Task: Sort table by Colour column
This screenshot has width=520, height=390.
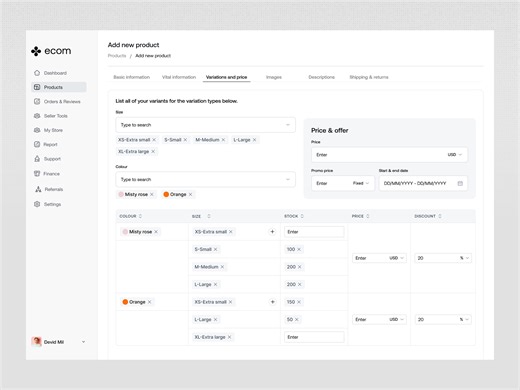Action: coord(140,216)
